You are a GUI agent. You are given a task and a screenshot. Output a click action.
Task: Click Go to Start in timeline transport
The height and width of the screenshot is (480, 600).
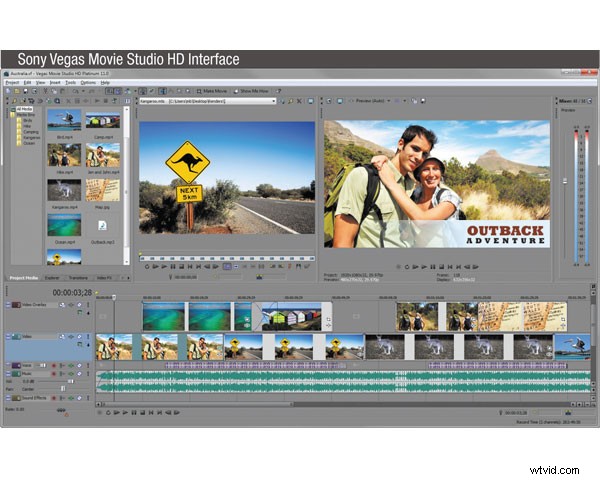coord(151,413)
